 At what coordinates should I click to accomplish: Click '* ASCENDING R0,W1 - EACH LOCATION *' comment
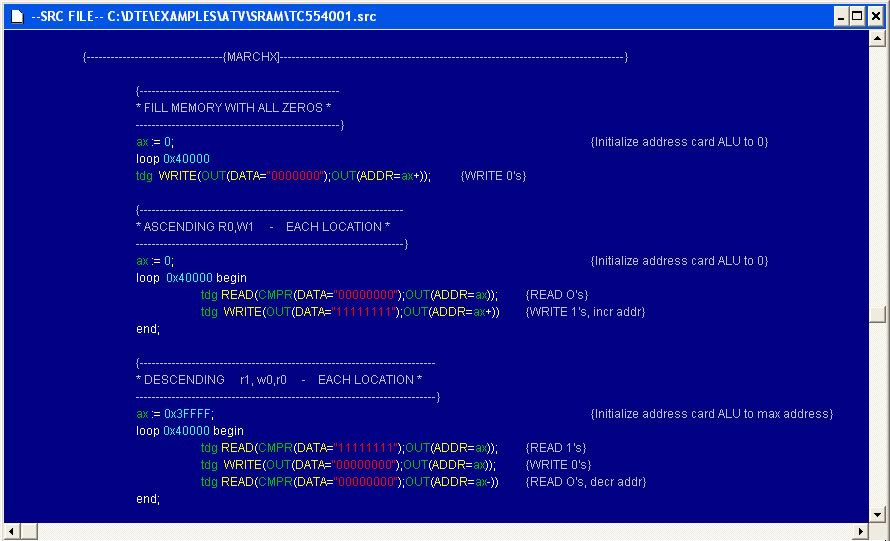tap(263, 227)
